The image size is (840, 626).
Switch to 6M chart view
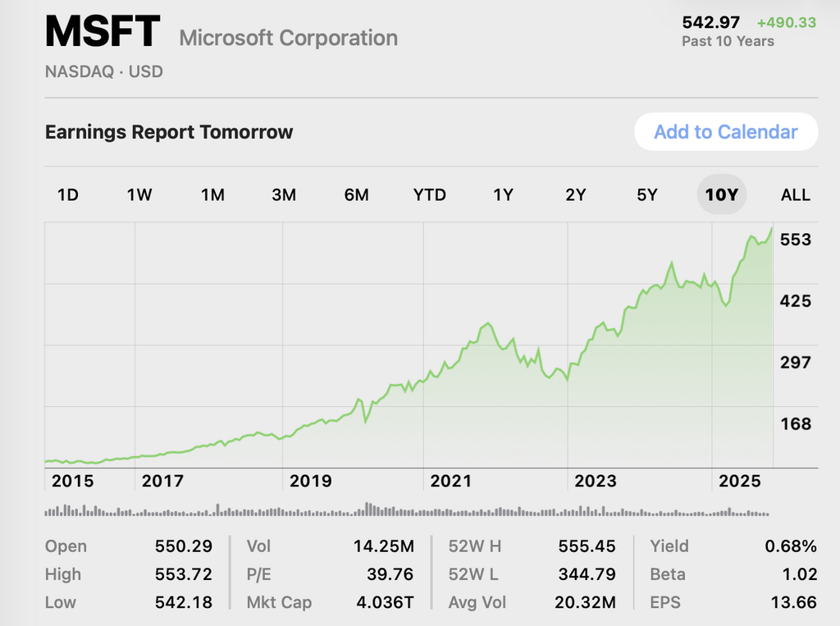(x=356, y=194)
